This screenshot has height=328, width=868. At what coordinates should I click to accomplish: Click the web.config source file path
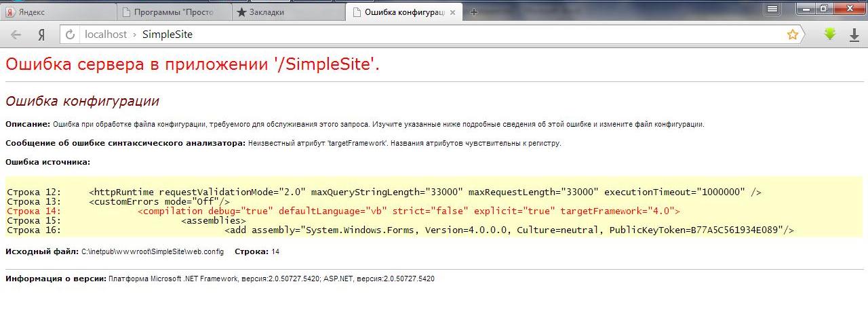tap(152, 251)
